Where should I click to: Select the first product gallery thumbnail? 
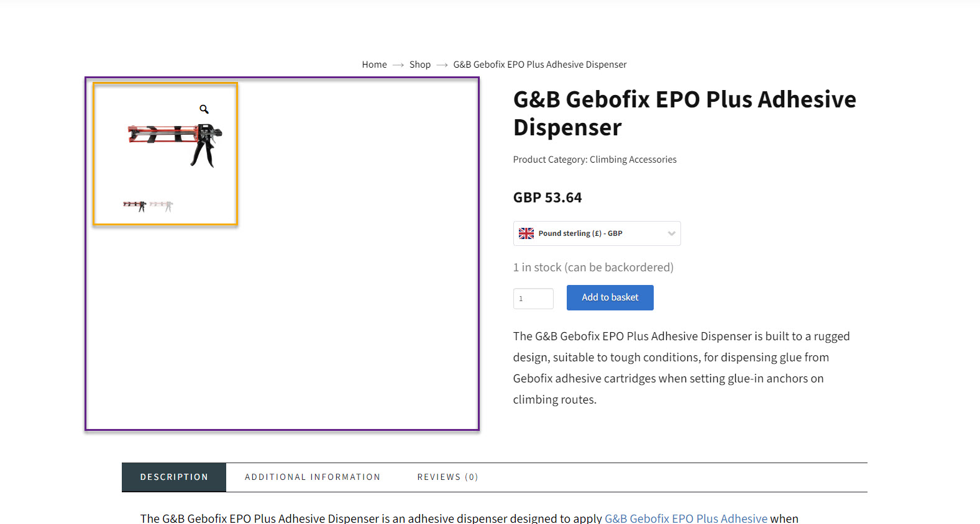point(134,206)
